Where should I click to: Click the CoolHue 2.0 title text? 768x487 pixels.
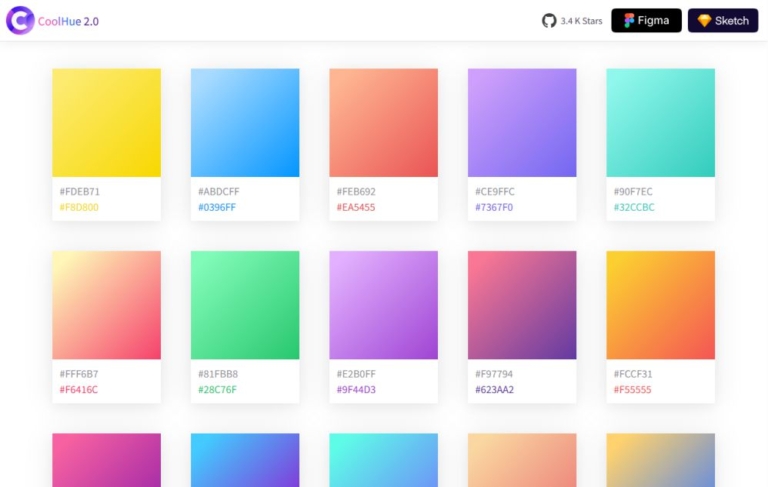point(68,20)
